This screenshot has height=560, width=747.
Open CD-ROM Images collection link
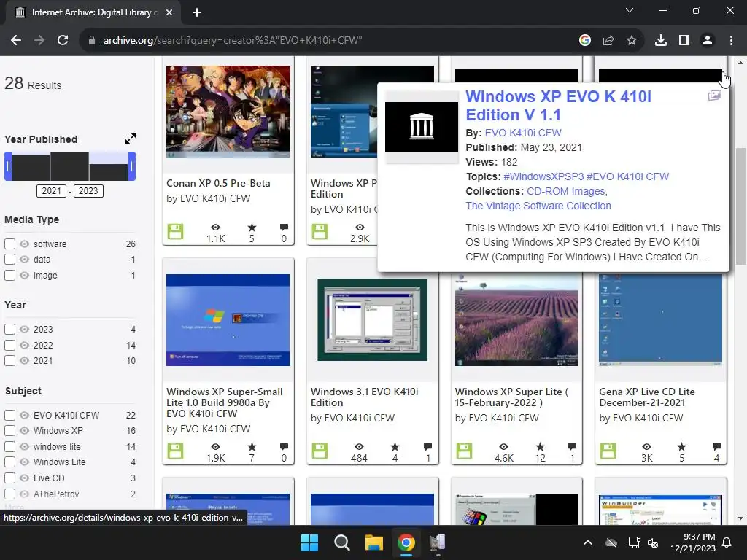(x=567, y=191)
